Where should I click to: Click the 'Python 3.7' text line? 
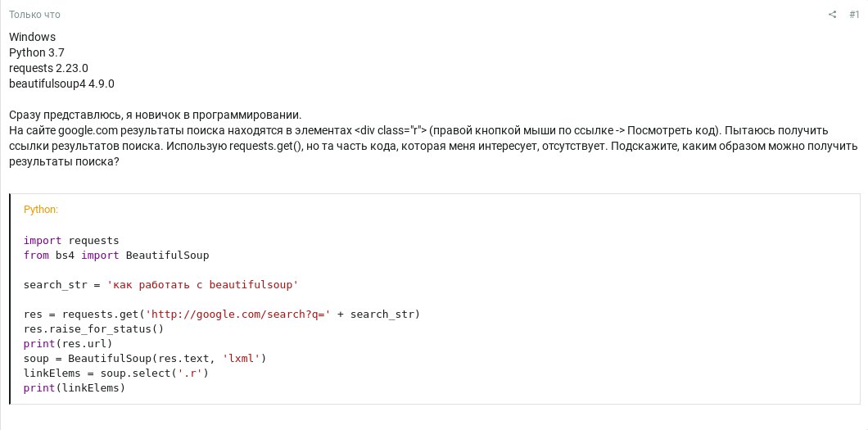pyautogui.click(x=37, y=52)
